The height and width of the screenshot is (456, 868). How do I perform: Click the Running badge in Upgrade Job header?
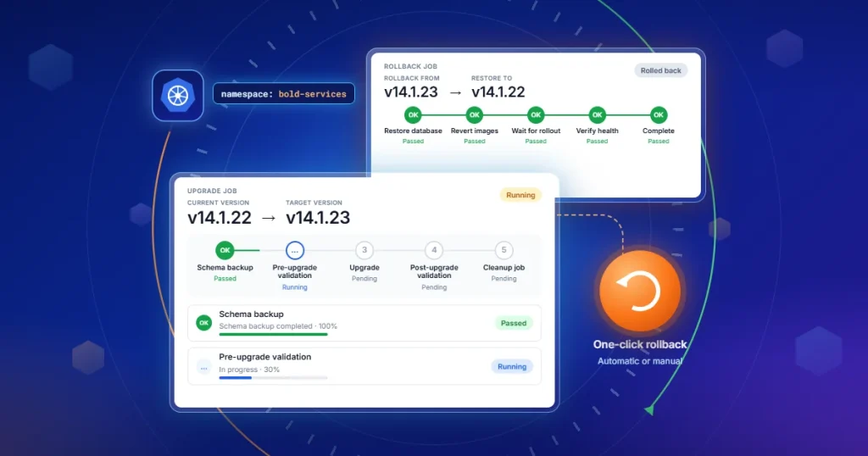click(x=520, y=195)
